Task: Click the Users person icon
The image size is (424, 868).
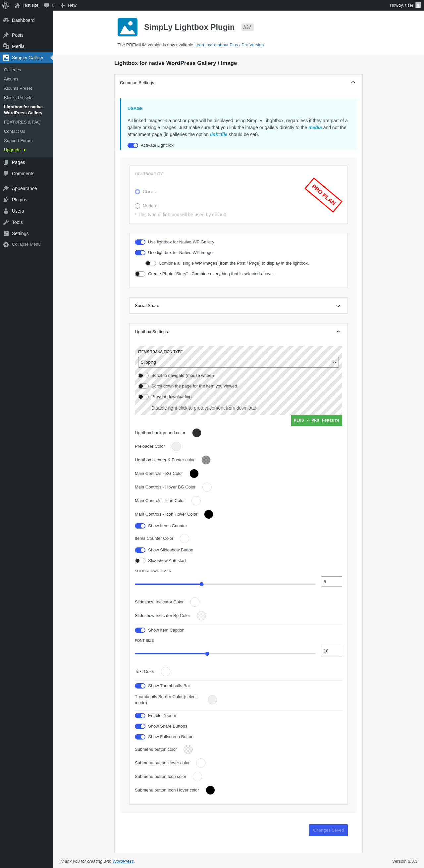Action: [6, 211]
